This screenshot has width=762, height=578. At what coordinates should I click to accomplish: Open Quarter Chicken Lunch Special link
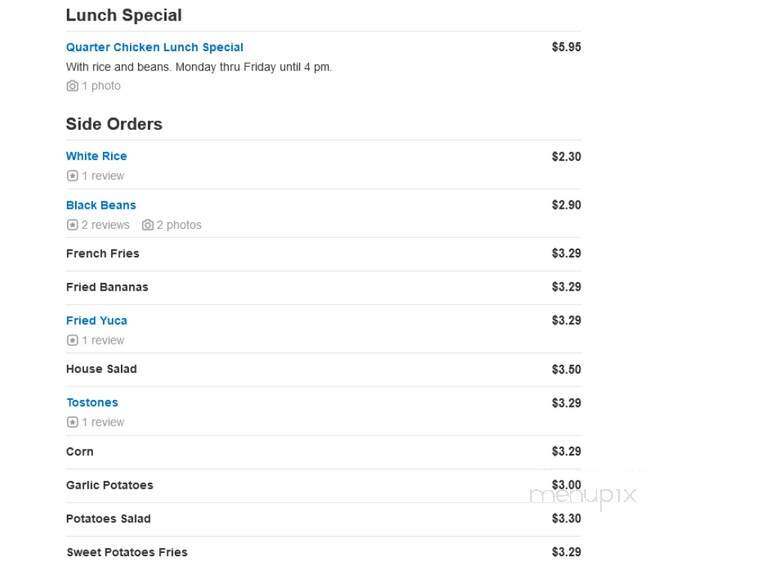pos(155,47)
